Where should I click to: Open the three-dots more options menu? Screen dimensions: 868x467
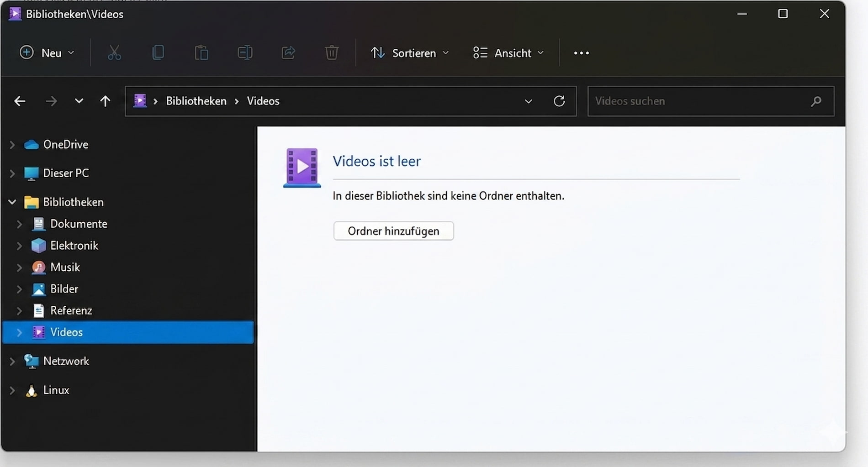coord(581,53)
